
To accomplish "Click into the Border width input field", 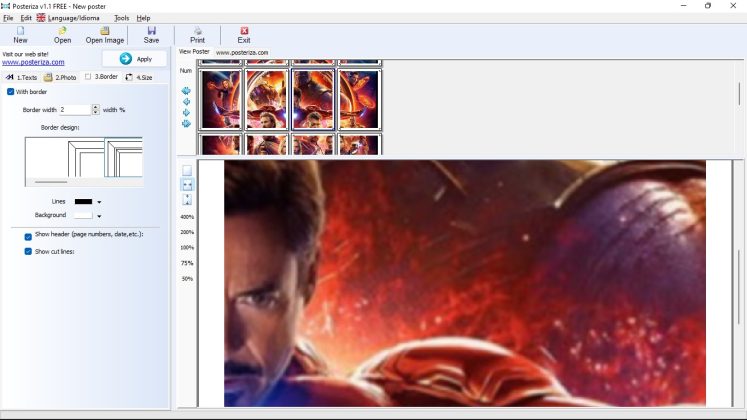I will (75, 110).
